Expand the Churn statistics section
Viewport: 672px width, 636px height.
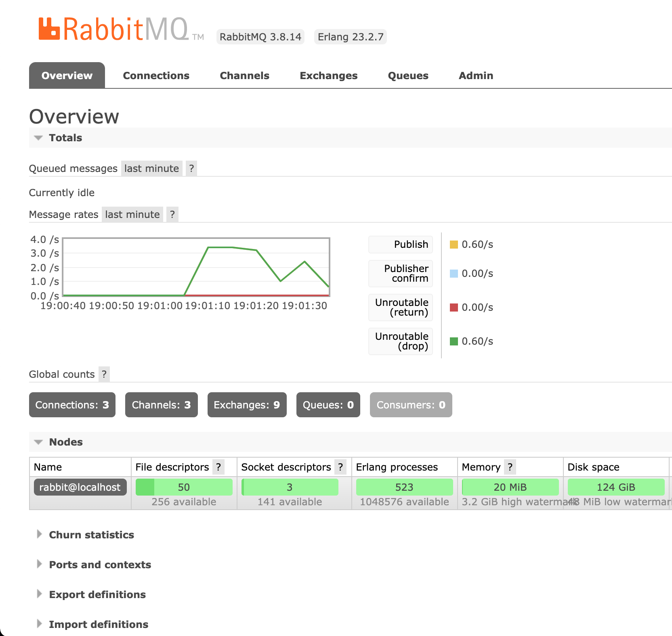pyautogui.click(x=86, y=535)
